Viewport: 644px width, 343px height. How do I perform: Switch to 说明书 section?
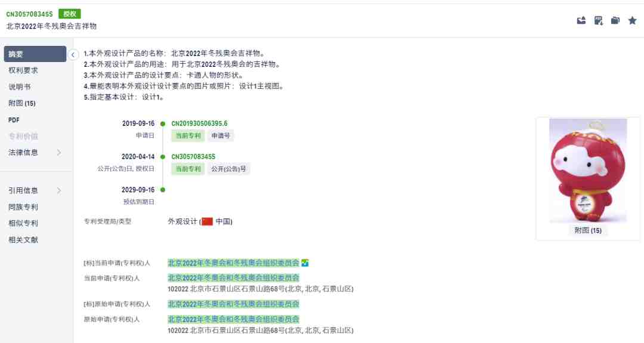point(19,86)
